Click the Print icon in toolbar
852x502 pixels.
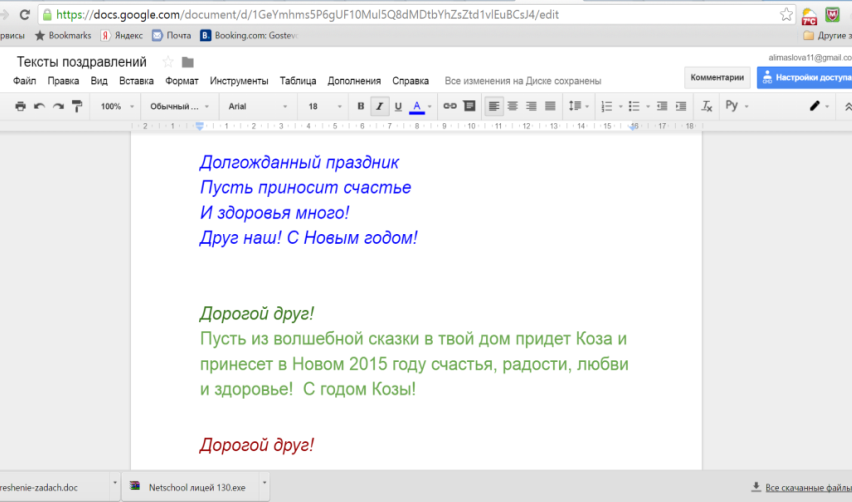pos(21,106)
